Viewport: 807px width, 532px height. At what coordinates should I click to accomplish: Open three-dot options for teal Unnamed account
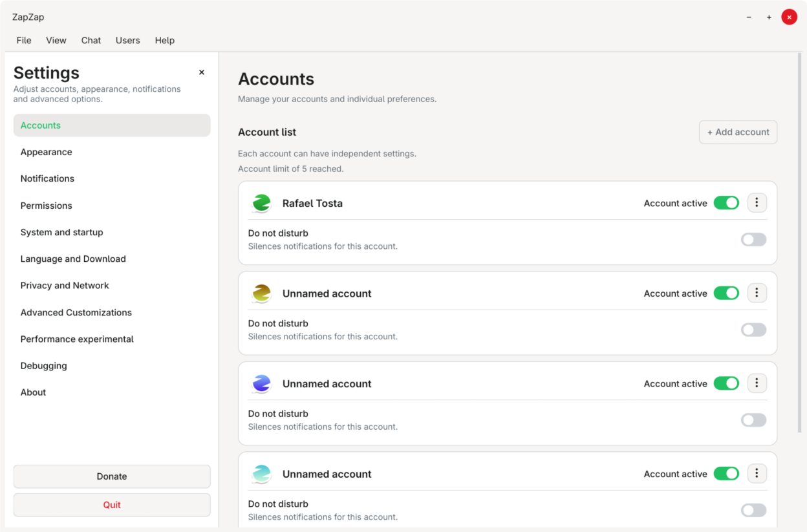tap(757, 473)
